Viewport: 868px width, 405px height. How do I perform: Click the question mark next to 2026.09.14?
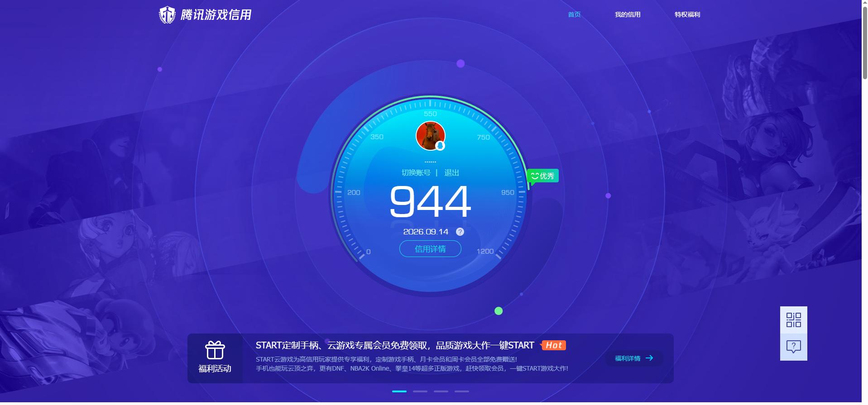coord(460,232)
